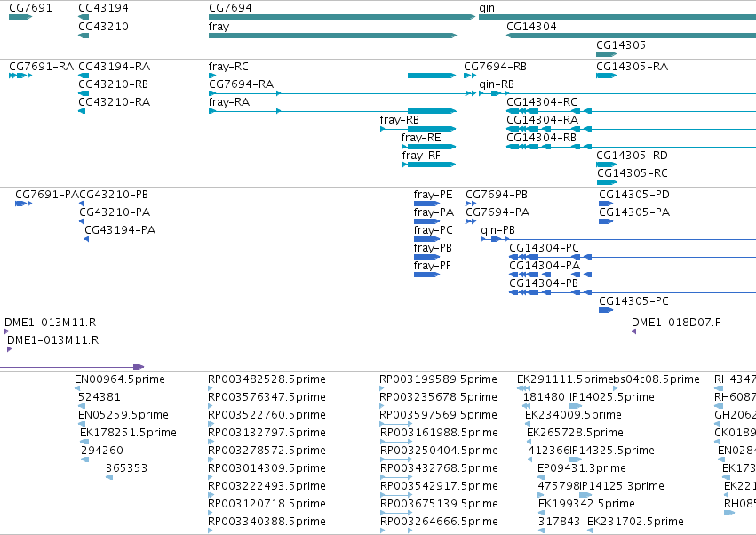Select the qin-PB protein label
The width and height of the screenshot is (756, 535).
pos(497,230)
